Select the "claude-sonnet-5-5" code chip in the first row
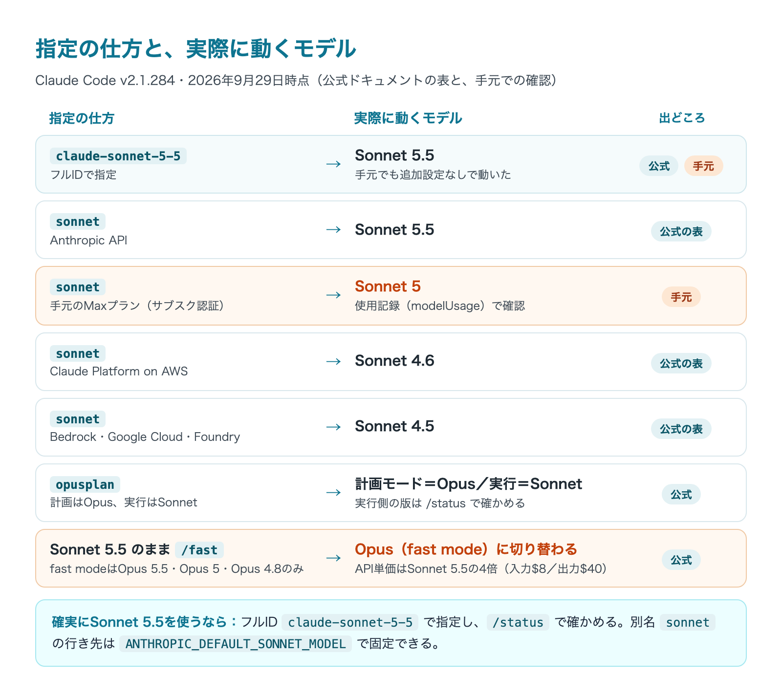 coord(118,156)
